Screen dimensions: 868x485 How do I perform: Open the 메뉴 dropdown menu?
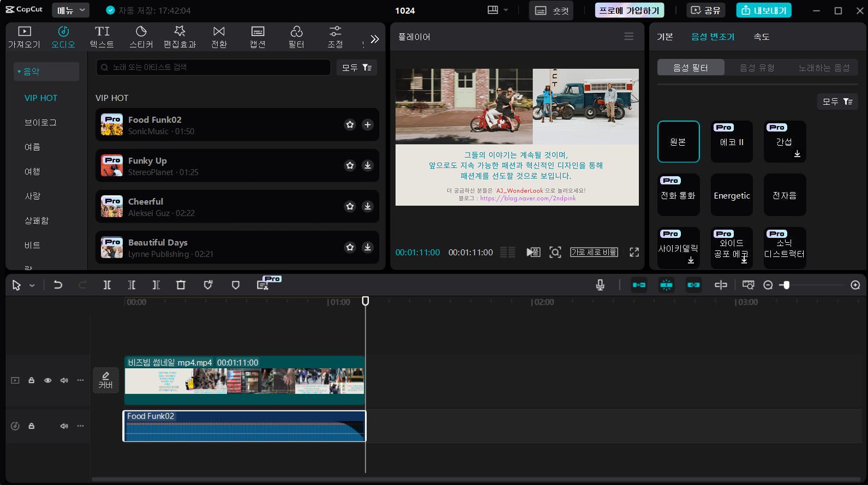[x=70, y=10]
